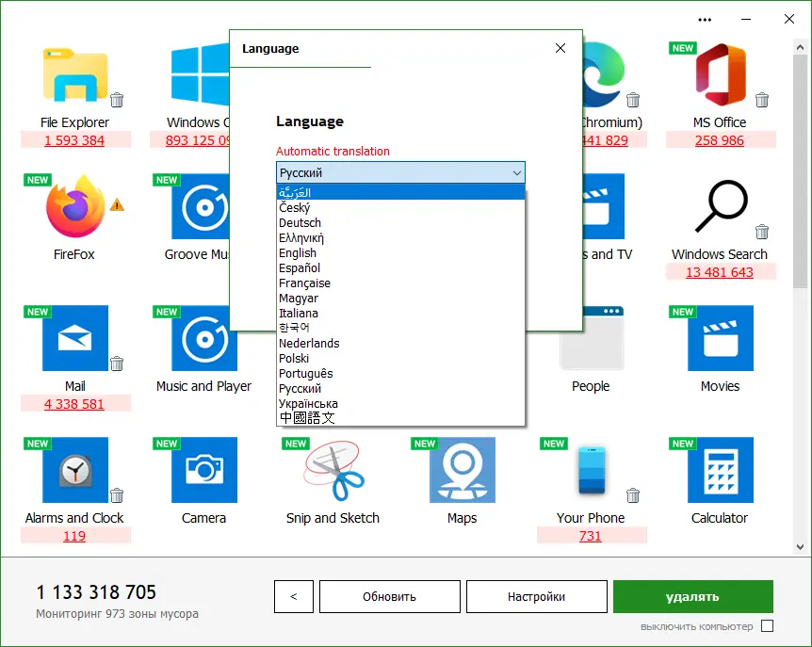The height and width of the screenshot is (647, 812).
Task: Open the 119 link under Alarms and Clock
Action: pyautogui.click(x=74, y=536)
